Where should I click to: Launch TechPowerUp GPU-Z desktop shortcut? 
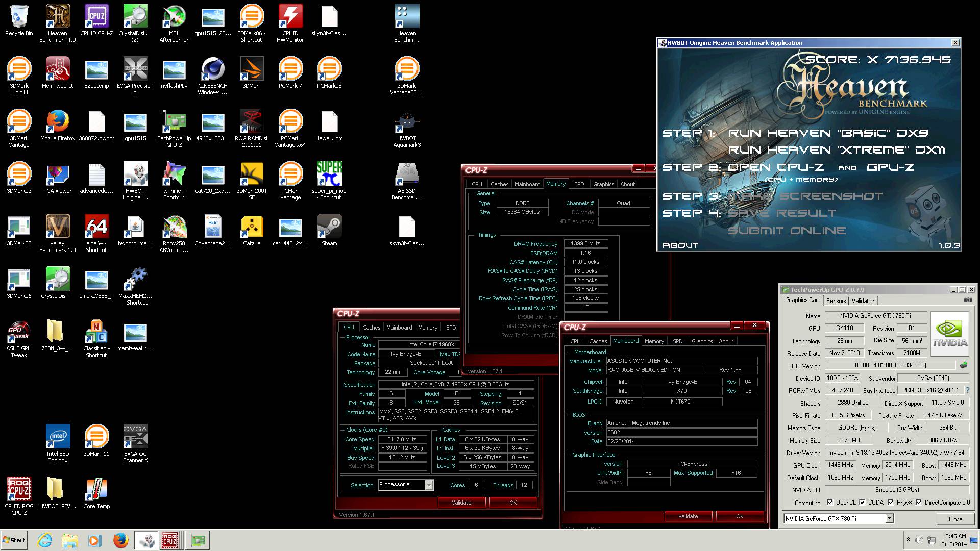174,128
